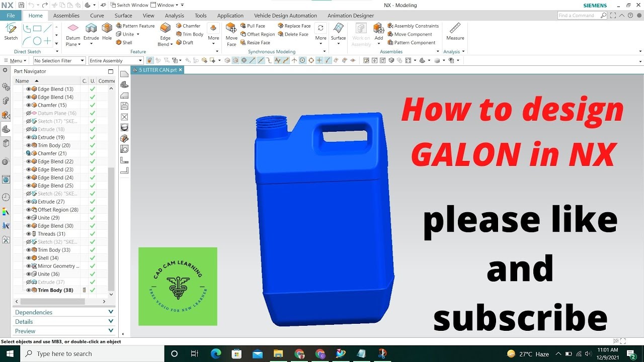
Task: Choose the Trim Body ribbon command
Action: point(190,34)
